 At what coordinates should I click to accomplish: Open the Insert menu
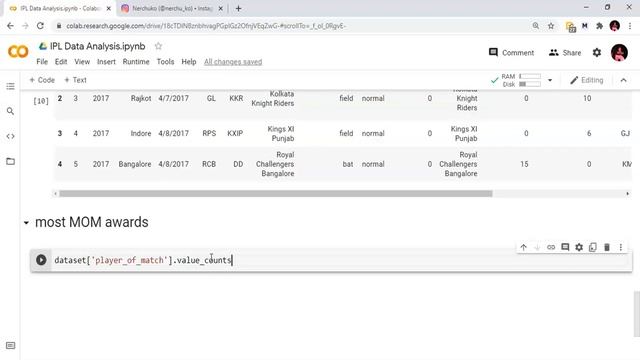click(x=106, y=62)
